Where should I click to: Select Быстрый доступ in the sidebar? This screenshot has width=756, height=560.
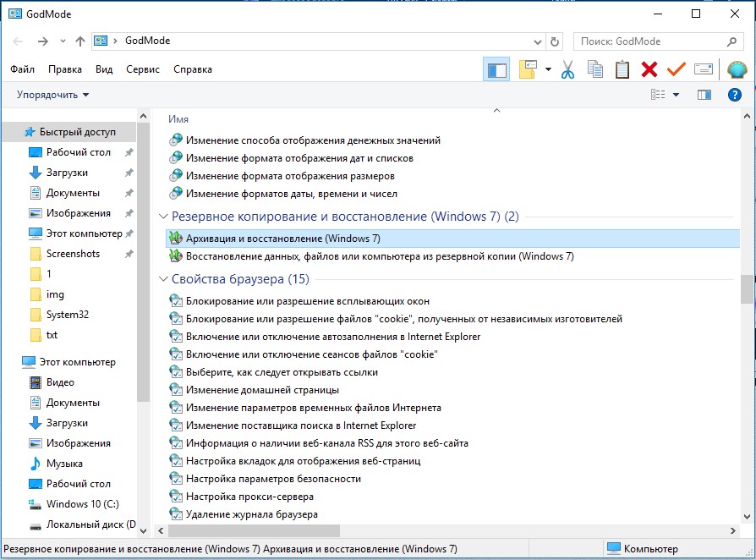tap(69, 132)
